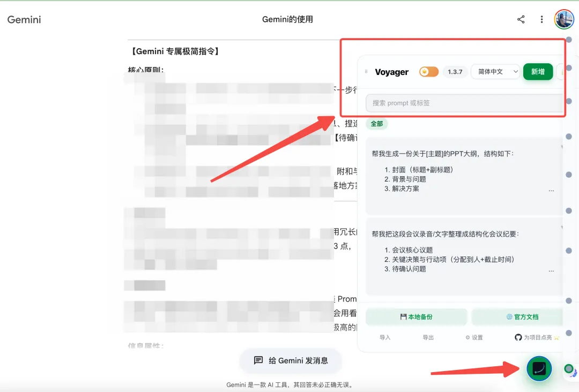Image resolution: width=579 pixels, height=392 pixels.
Task: Toggle the orange Voyager theme switch
Action: point(429,72)
